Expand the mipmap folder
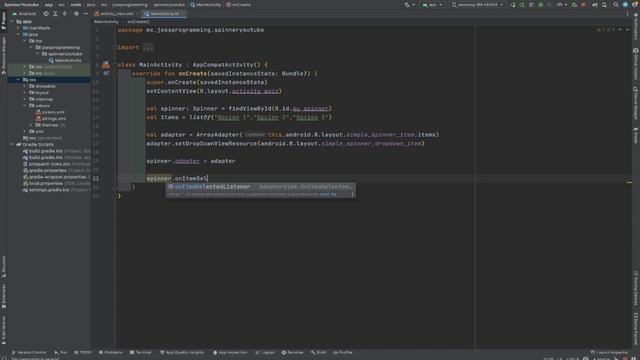The image size is (640, 360). click(25, 99)
